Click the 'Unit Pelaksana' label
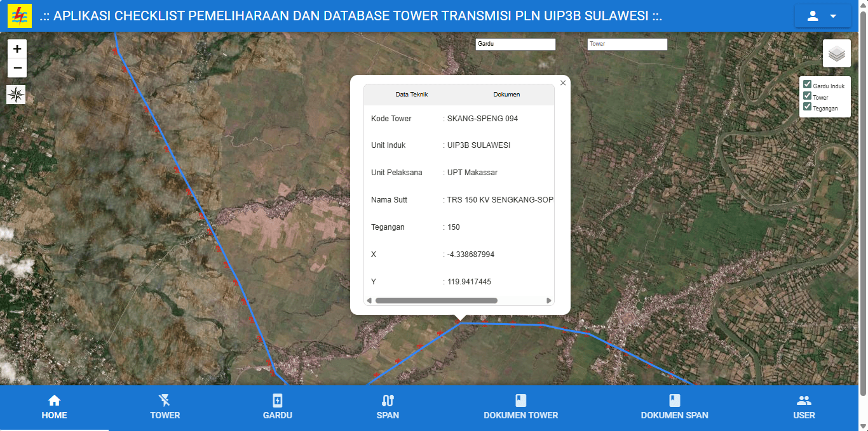Image resolution: width=868 pixels, height=431 pixels. (397, 173)
